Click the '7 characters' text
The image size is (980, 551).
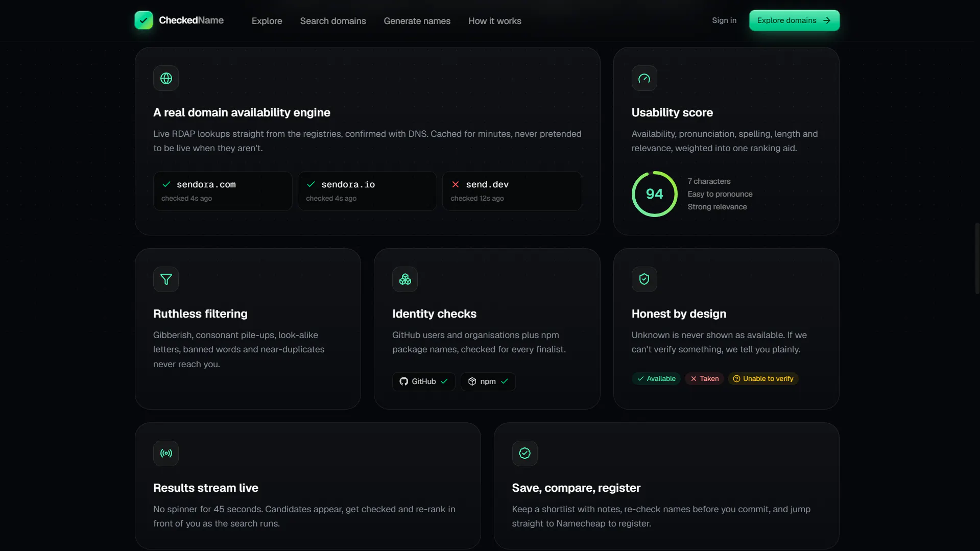point(709,181)
